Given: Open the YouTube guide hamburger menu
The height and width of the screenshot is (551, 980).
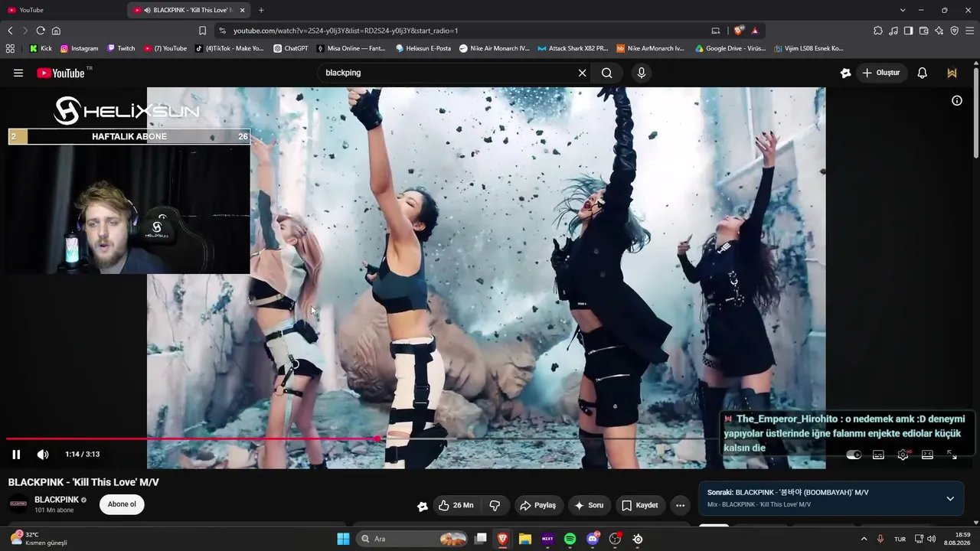Looking at the screenshot, I should coord(18,73).
